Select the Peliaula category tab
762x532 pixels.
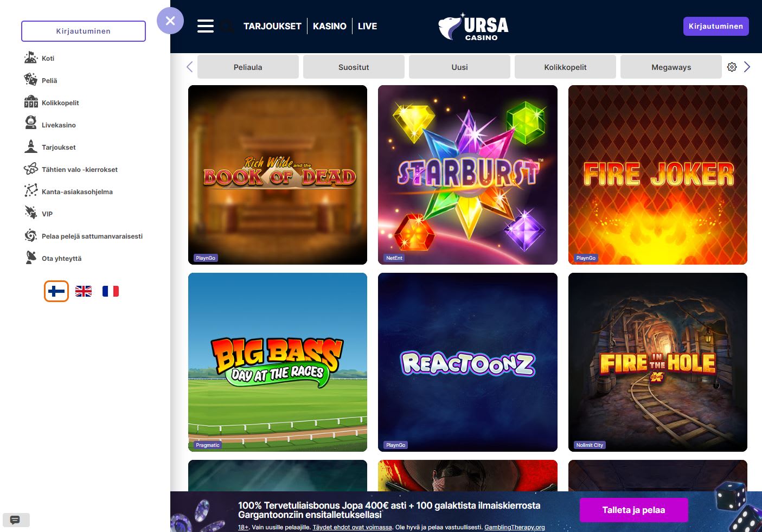tap(248, 67)
